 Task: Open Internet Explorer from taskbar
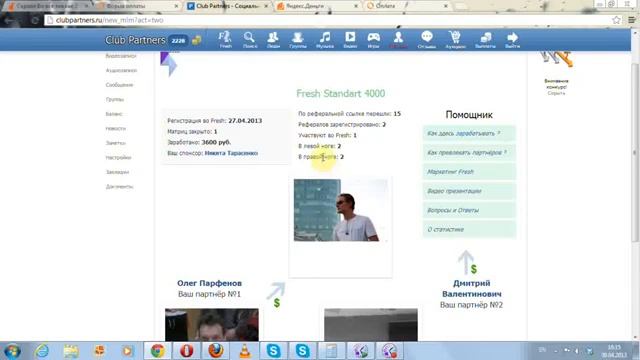tap(42, 351)
